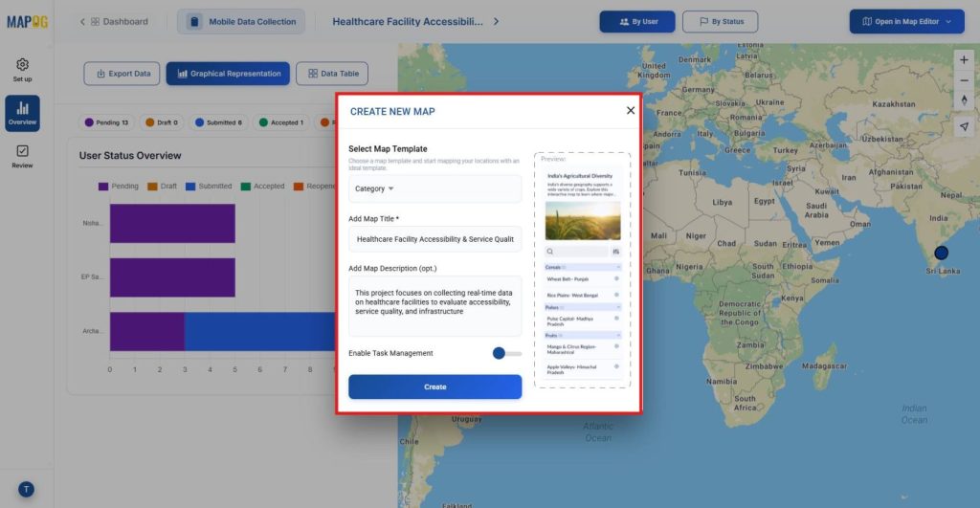
Task: Switch to Data Table tab
Action: 332,74
